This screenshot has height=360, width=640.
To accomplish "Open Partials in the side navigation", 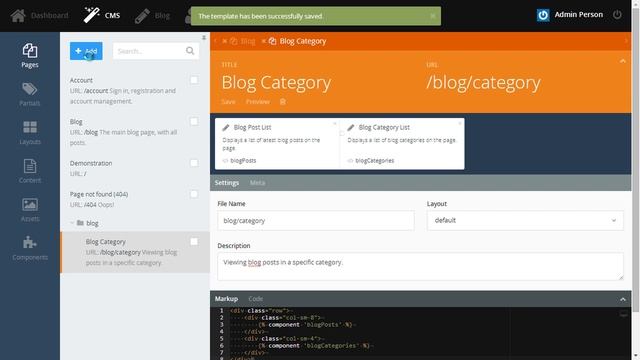I will click(x=30, y=94).
